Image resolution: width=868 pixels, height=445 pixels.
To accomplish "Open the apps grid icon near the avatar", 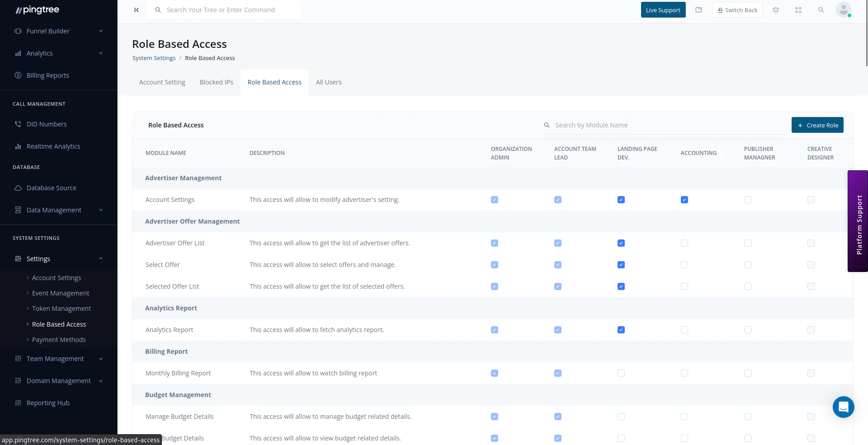I will tap(798, 9).
